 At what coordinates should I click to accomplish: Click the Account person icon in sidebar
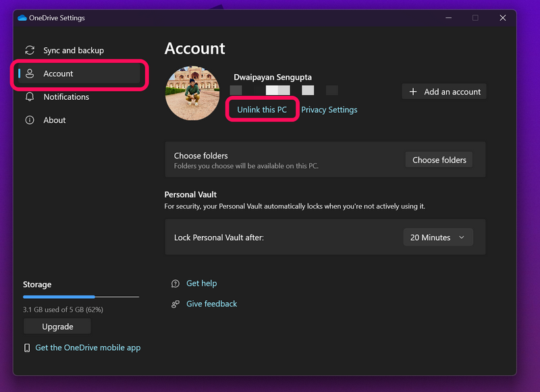pyautogui.click(x=30, y=74)
